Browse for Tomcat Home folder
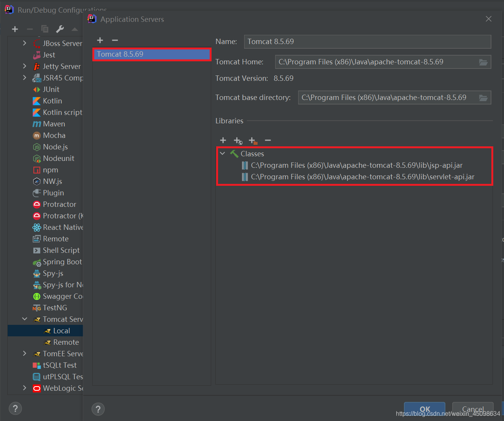Screen dimensions: 504x421 pyautogui.click(x=483, y=62)
